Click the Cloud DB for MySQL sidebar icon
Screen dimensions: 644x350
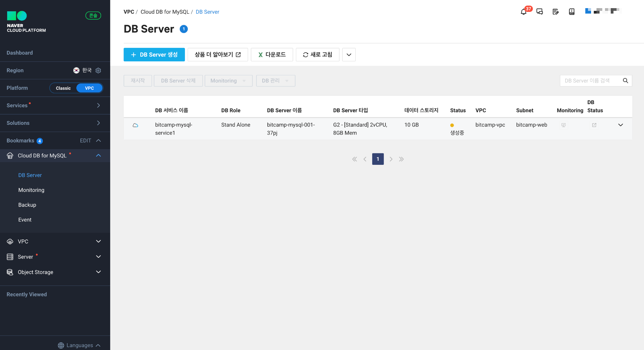click(x=10, y=156)
